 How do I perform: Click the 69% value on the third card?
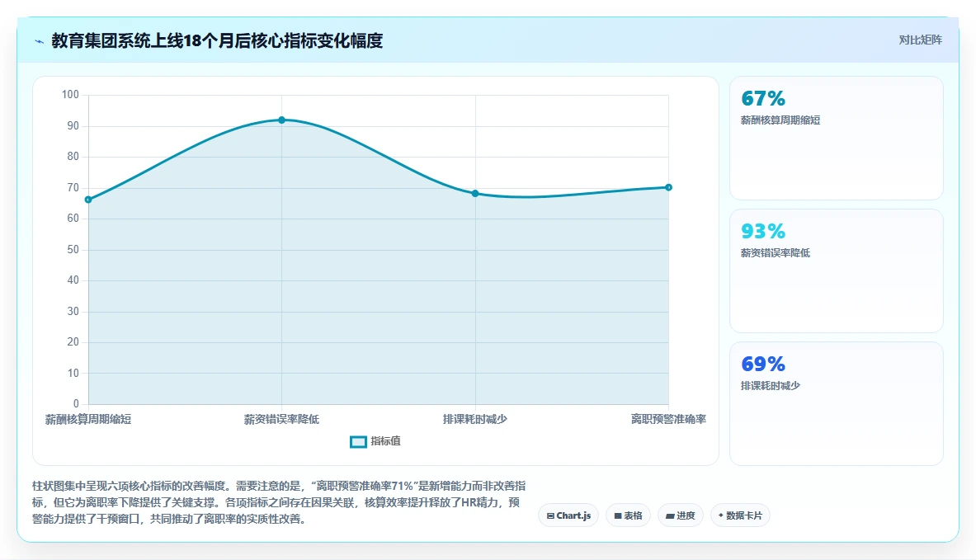click(763, 364)
